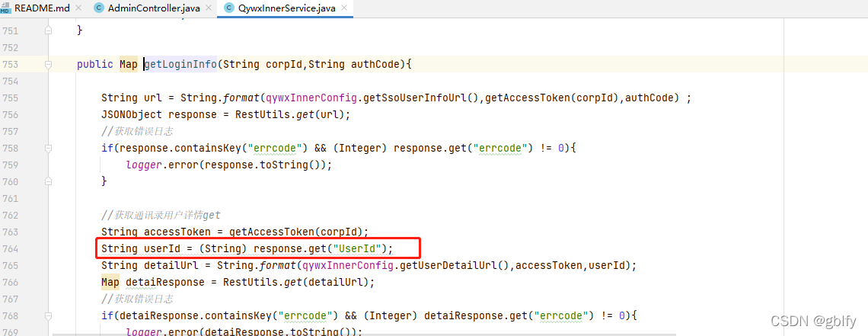Click the Map return type on line 753
Screen dimensions: 868x336
pos(129,64)
